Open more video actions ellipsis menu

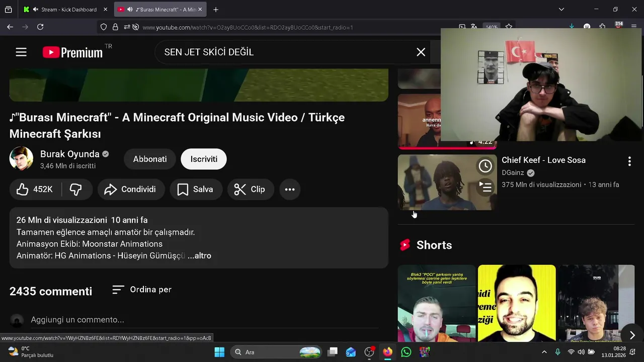click(x=290, y=190)
